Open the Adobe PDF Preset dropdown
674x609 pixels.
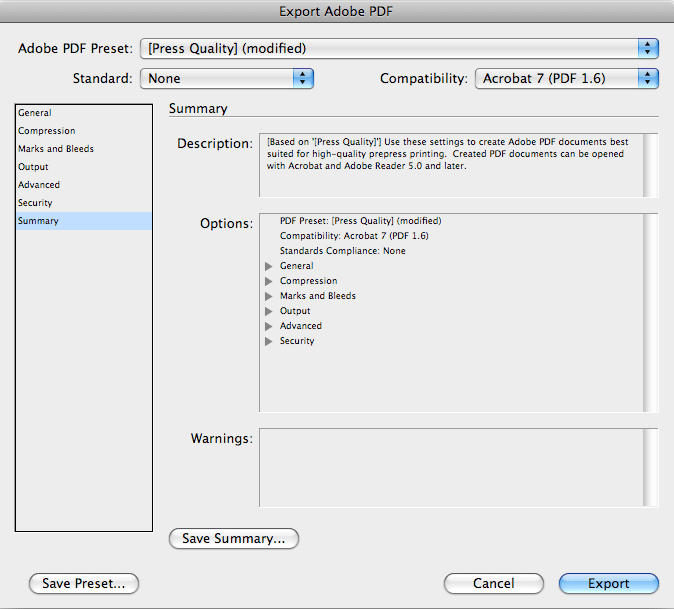(x=399, y=49)
